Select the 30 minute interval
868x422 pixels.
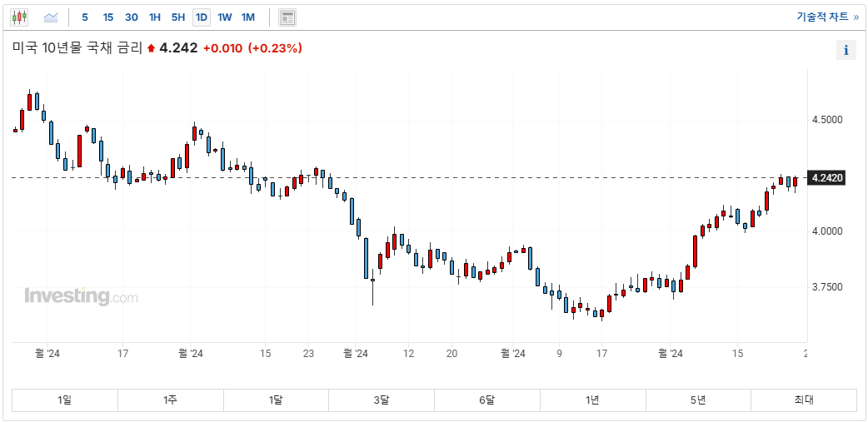[x=132, y=17]
